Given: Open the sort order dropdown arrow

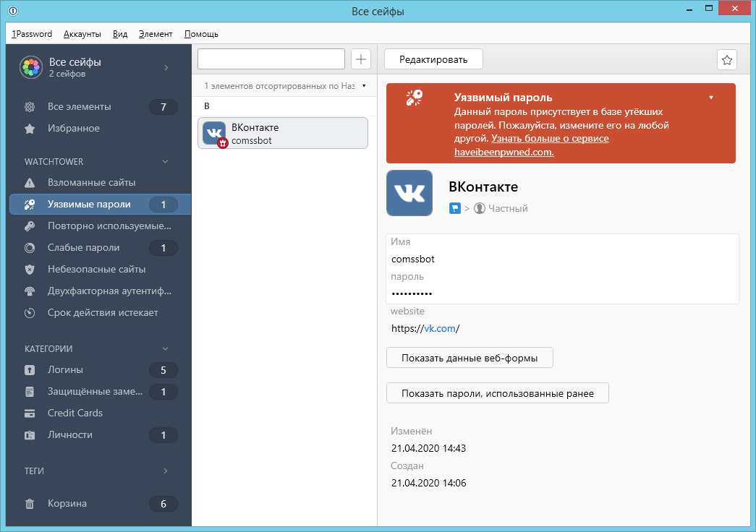Looking at the screenshot, I should (364, 86).
